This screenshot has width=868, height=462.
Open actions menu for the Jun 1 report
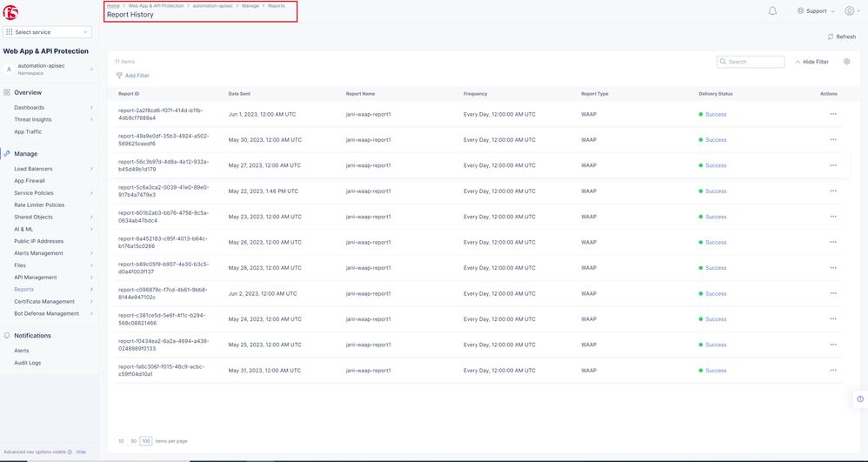(x=833, y=114)
